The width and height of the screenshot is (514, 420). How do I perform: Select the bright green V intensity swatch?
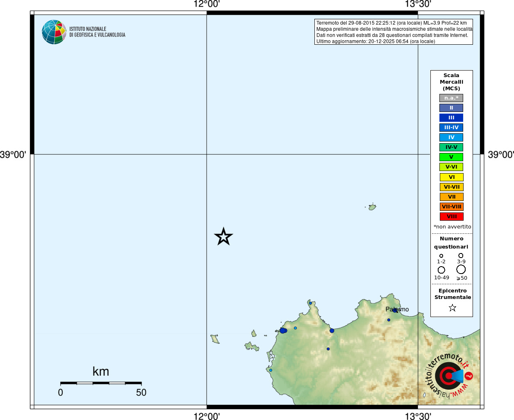(451, 157)
